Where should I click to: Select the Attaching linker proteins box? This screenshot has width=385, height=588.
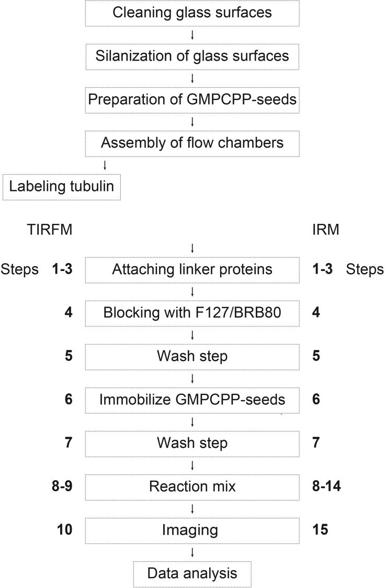(x=192, y=270)
